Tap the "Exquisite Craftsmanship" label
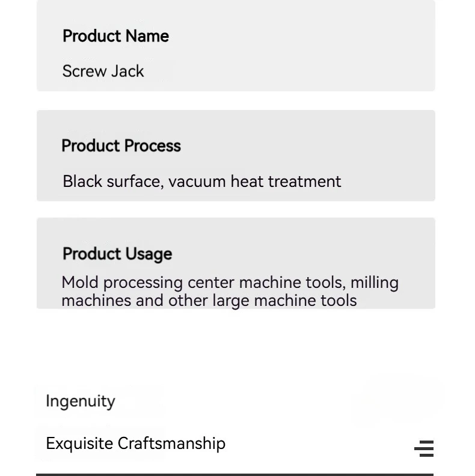 pos(136,444)
